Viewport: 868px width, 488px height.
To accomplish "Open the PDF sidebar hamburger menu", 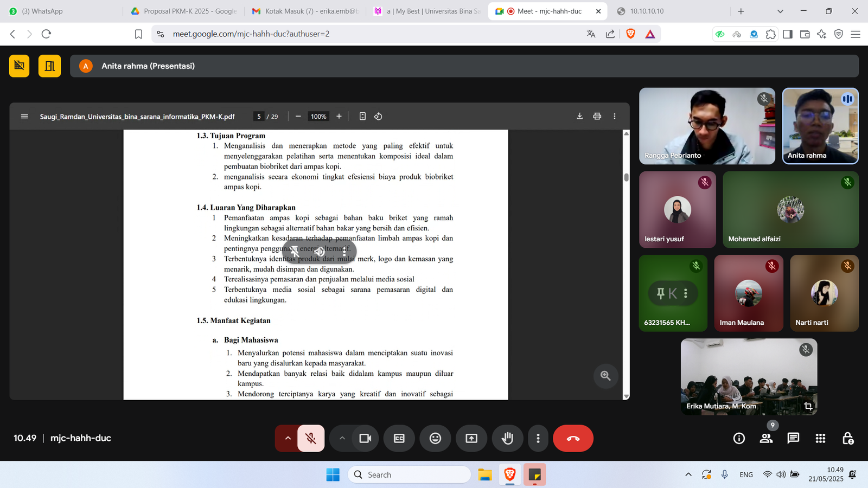I will coord(24,116).
